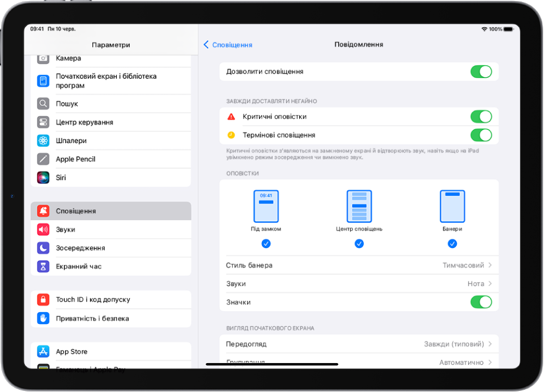Viewport: 544px width, 392px height.
Task: Tap the Wi-Fi status icon
Action: [x=484, y=29]
